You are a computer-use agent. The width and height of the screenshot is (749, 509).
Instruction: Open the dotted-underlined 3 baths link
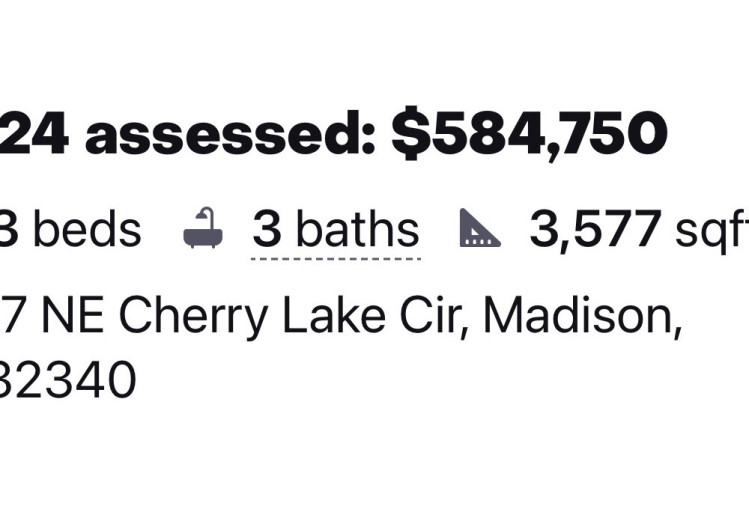coord(335,231)
